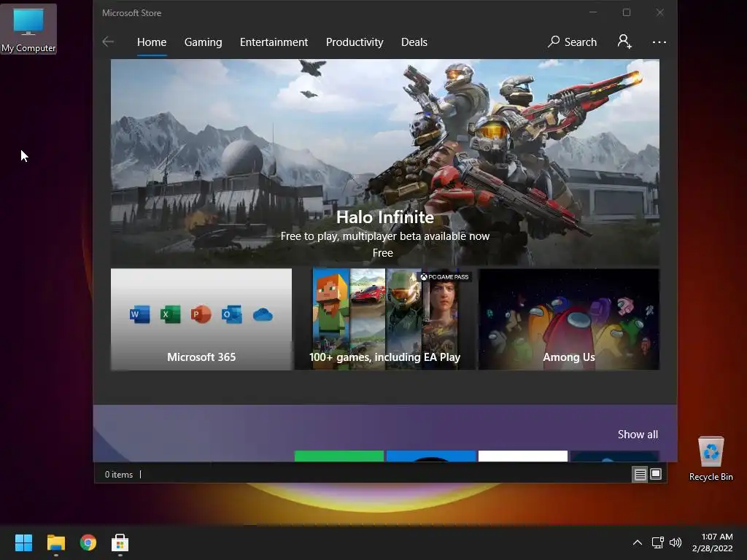Switch File Explorer to details view
This screenshot has height=560, width=747.
[640, 474]
